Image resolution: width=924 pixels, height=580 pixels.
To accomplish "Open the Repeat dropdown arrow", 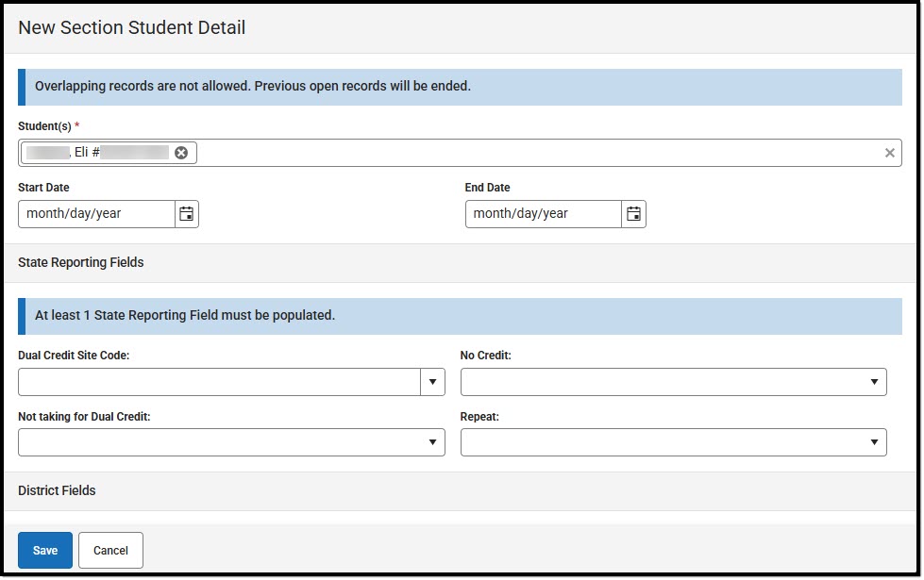I will (x=875, y=441).
